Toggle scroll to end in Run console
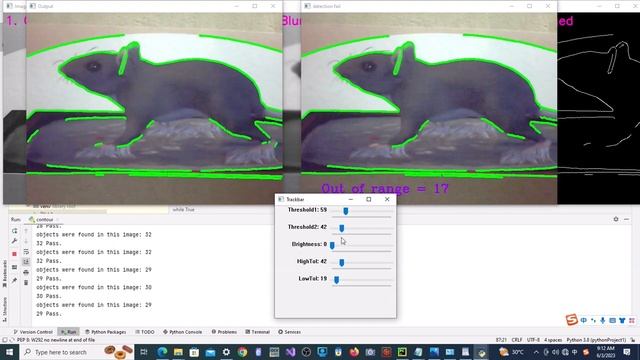This screenshot has width=640, height=360. pos(26,262)
